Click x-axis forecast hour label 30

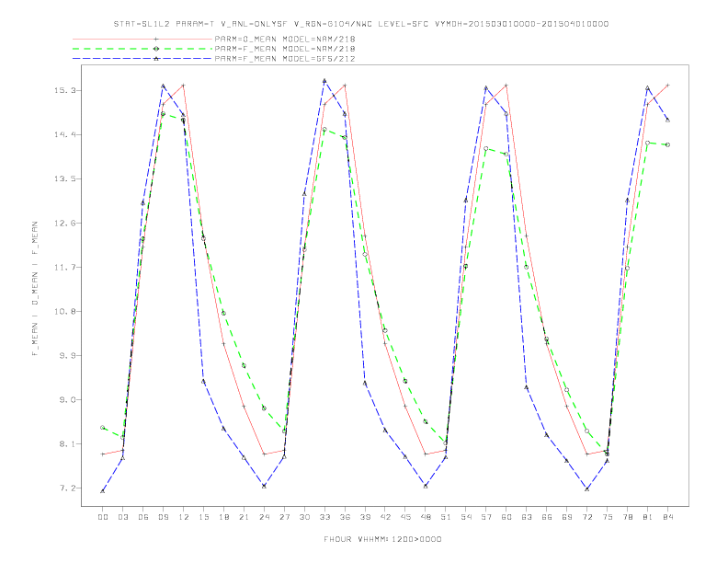(304, 517)
